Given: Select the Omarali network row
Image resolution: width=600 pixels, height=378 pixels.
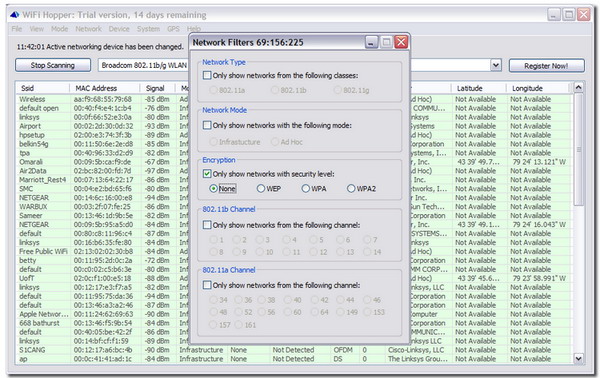Looking at the screenshot, I should pyautogui.click(x=294, y=162).
